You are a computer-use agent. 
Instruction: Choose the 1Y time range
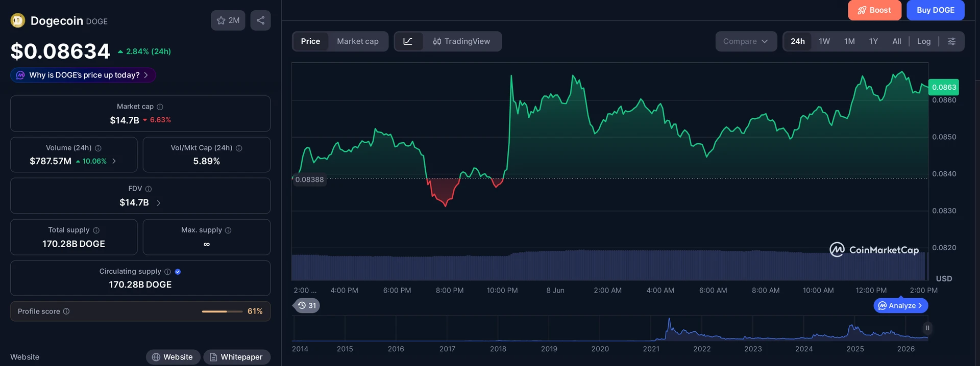click(873, 41)
